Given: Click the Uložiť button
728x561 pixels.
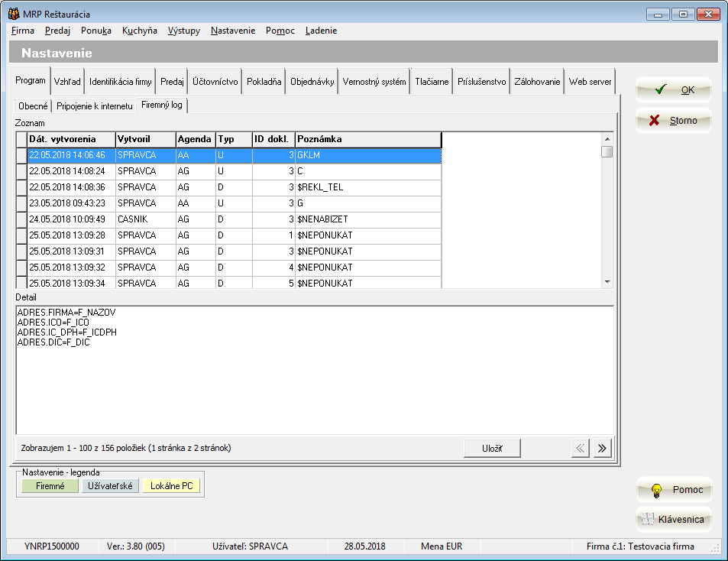Looking at the screenshot, I should tap(492, 449).
